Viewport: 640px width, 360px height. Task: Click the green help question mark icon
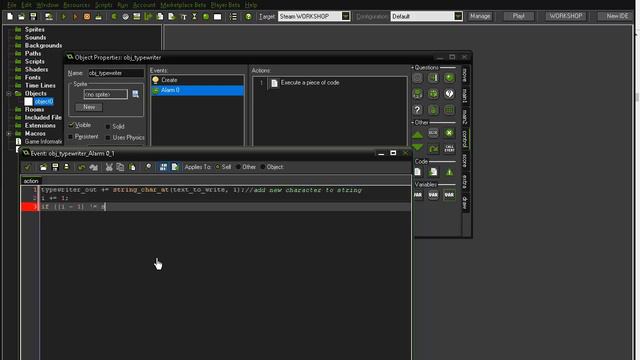248,17
